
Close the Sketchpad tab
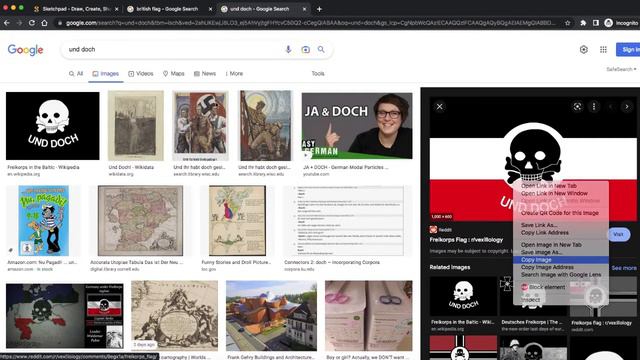click(117, 9)
